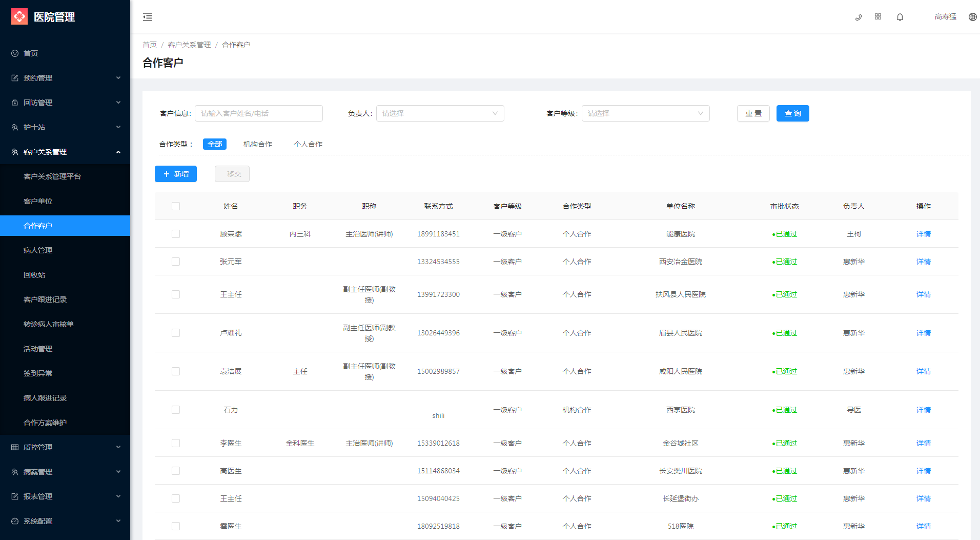Collapse 客户关系管理 menu chevron
The height and width of the screenshot is (540, 980).
(x=118, y=152)
